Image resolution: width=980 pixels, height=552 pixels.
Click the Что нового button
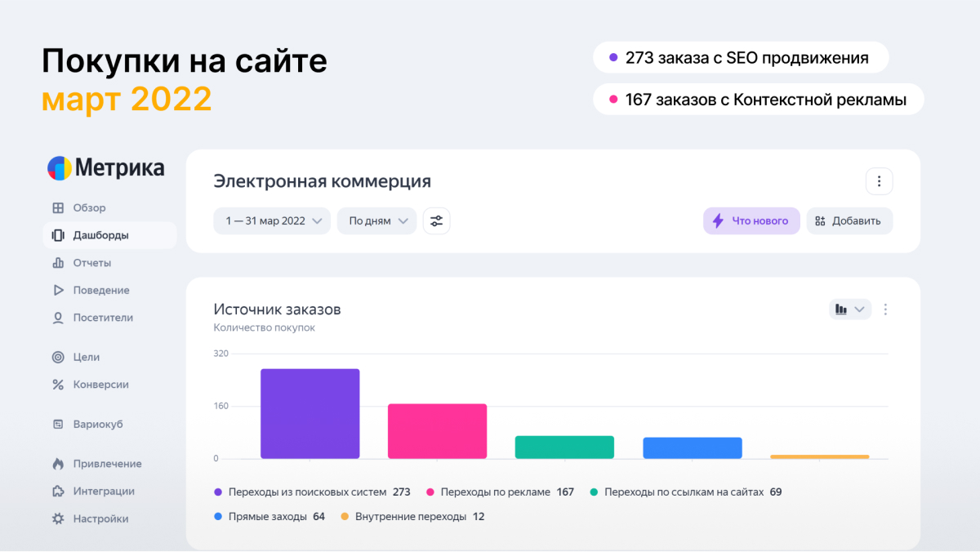(751, 220)
